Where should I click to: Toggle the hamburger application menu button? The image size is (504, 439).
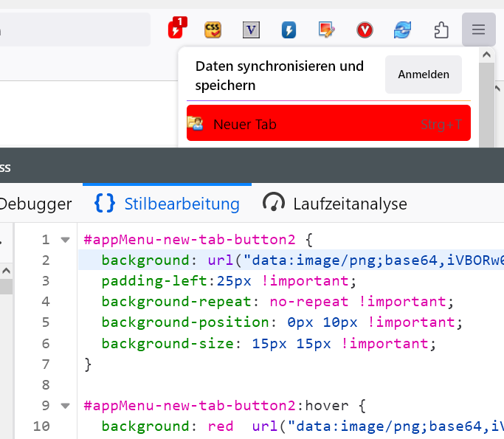(478, 30)
